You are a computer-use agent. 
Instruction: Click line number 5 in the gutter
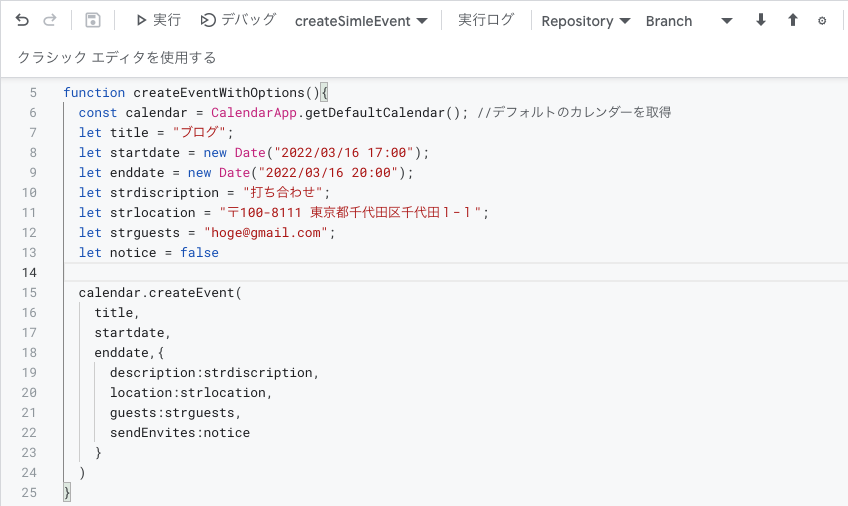33,92
